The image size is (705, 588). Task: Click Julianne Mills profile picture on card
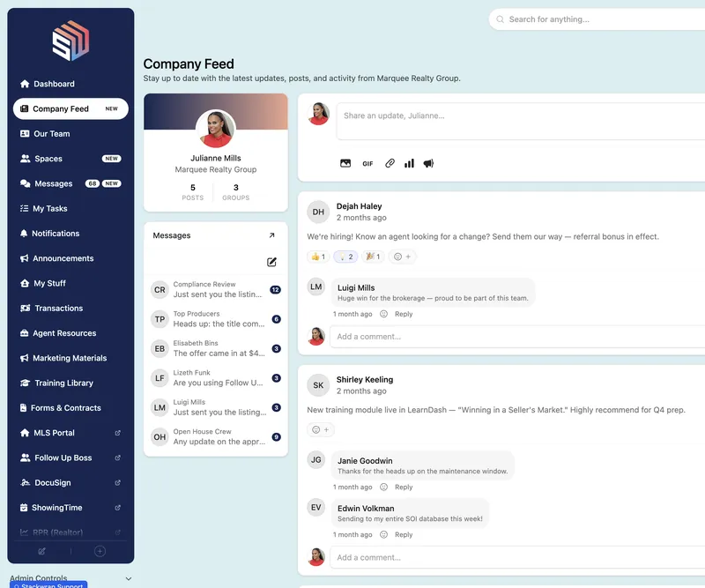[216, 129]
